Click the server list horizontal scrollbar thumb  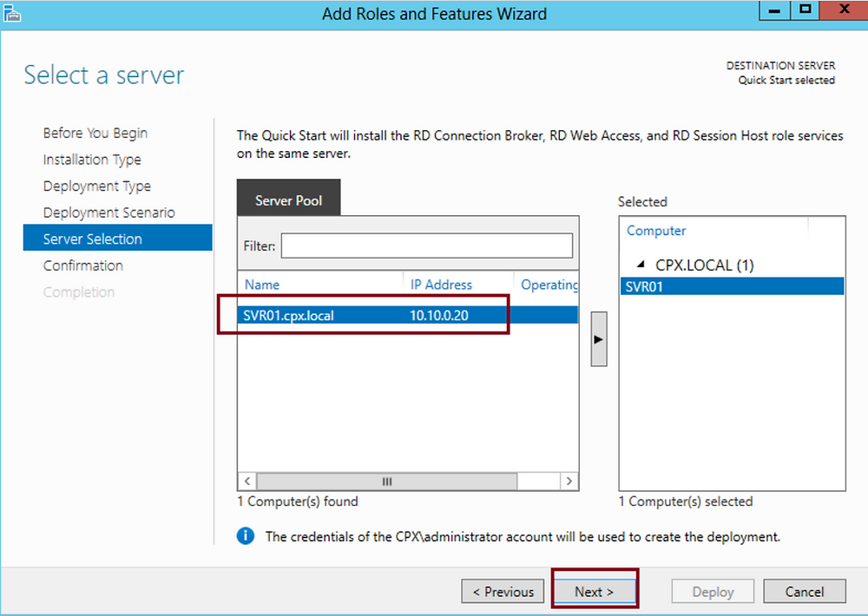(387, 481)
